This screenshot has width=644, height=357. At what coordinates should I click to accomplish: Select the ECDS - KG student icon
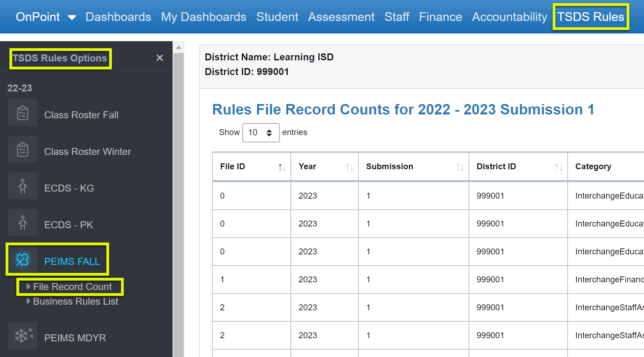point(22,186)
